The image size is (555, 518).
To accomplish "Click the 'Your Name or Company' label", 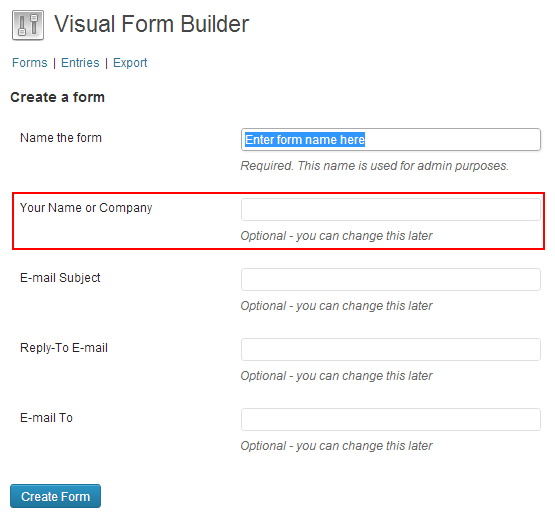I will [x=86, y=208].
